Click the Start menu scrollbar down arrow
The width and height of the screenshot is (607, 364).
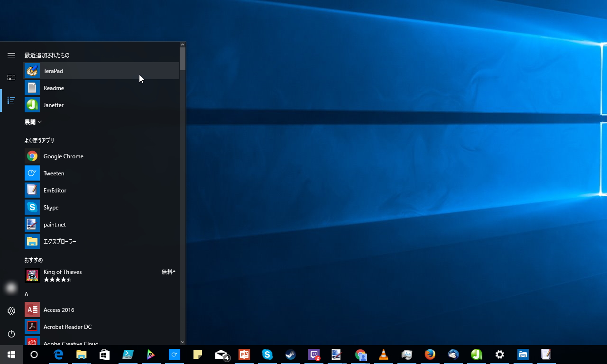183,342
